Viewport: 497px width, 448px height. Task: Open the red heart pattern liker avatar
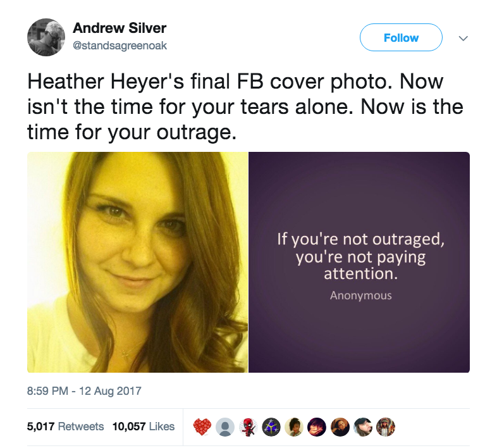[202, 426]
